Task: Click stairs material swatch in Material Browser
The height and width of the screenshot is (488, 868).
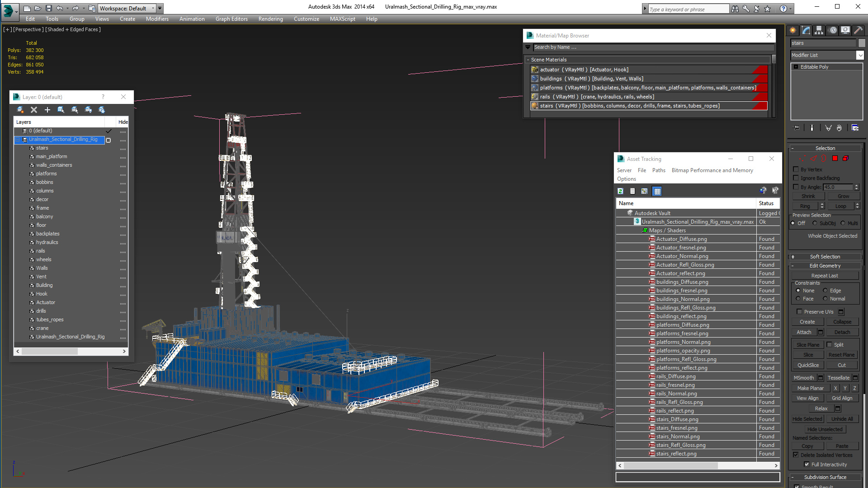Action: point(535,106)
